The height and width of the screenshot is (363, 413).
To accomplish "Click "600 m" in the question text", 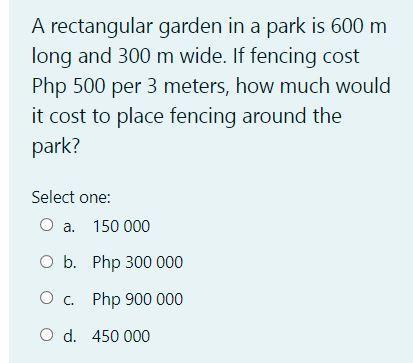I will pyautogui.click(x=359, y=26).
